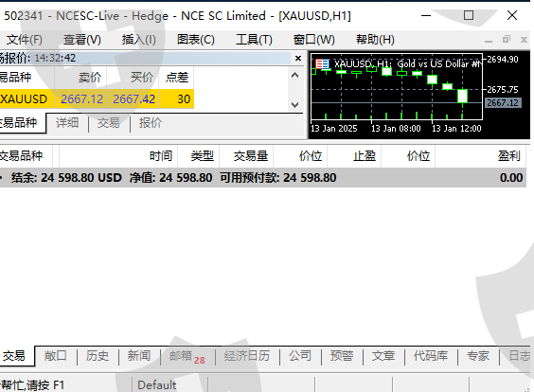Switch to 报价 tab in market watch
The image size is (534, 392).
pos(151,123)
